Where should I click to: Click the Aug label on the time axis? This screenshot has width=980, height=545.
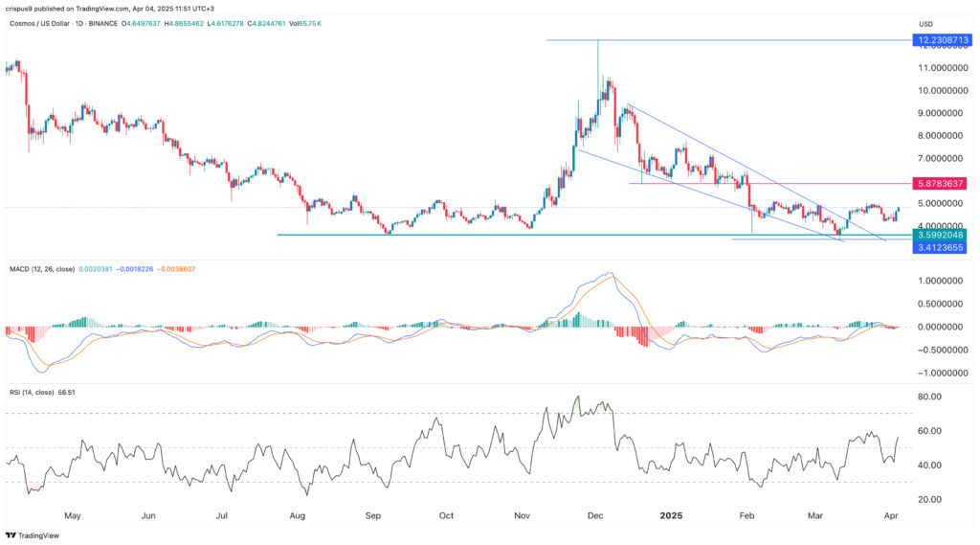click(298, 514)
